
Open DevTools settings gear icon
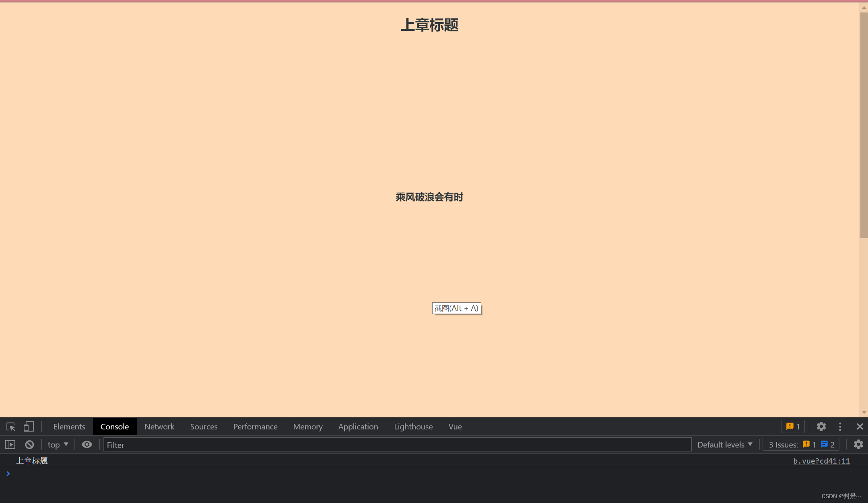pos(821,427)
